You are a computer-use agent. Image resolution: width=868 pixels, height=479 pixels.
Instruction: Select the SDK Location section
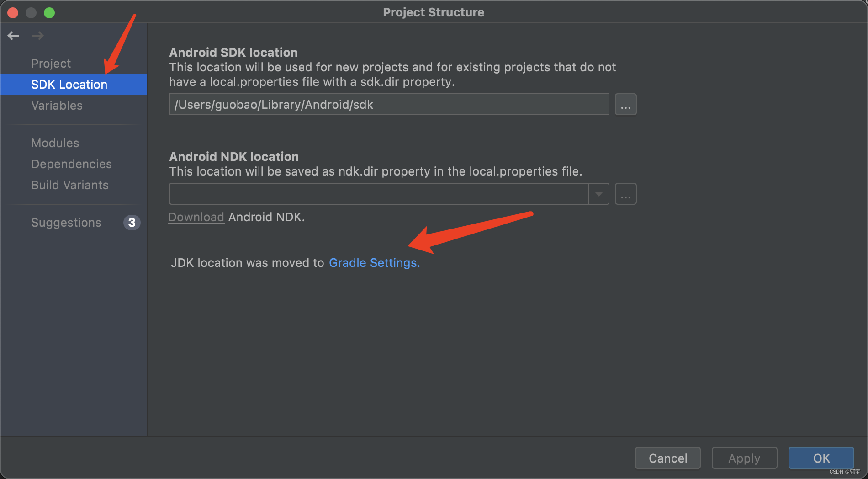coord(69,84)
